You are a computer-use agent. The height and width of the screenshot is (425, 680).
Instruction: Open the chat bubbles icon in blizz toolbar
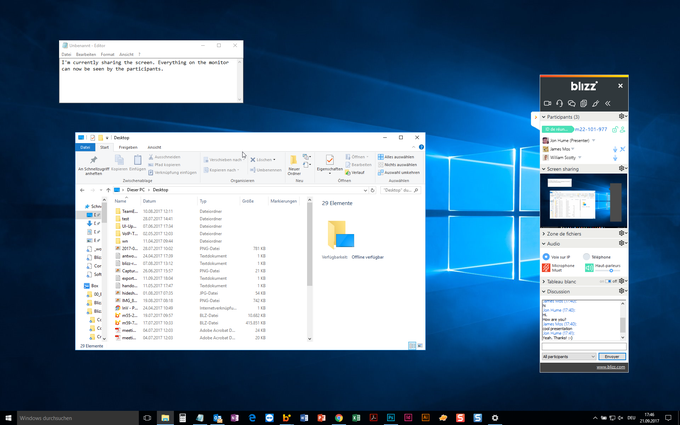[x=572, y=104]
